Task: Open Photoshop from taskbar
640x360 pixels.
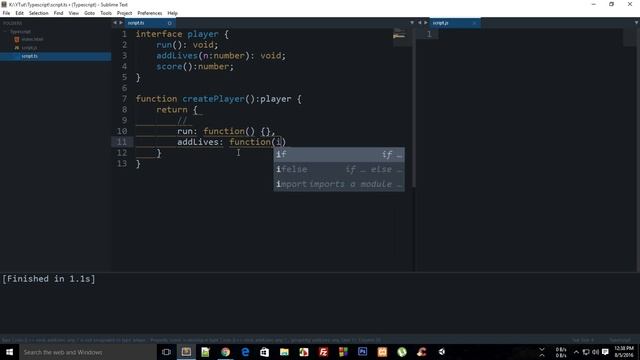Action: [362, 352]
